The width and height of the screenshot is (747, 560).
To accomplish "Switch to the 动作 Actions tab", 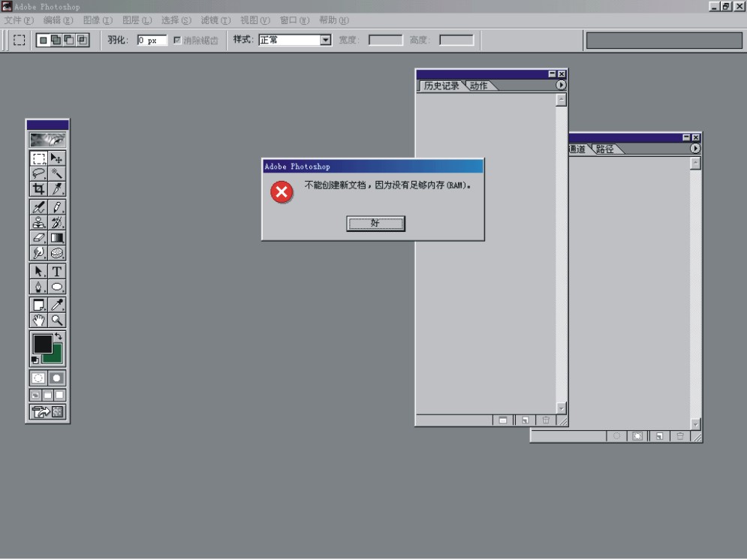I will pos(479,86).
